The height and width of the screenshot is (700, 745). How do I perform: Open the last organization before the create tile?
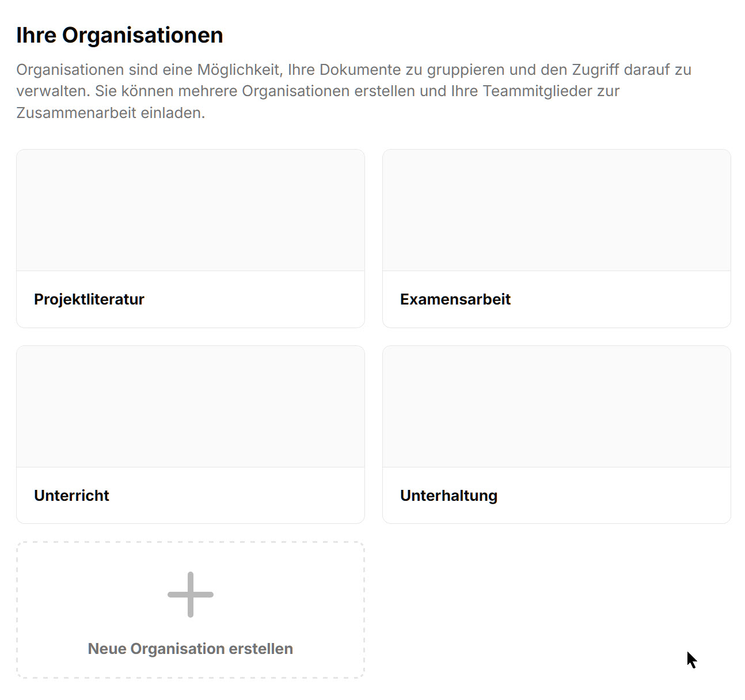557,435
